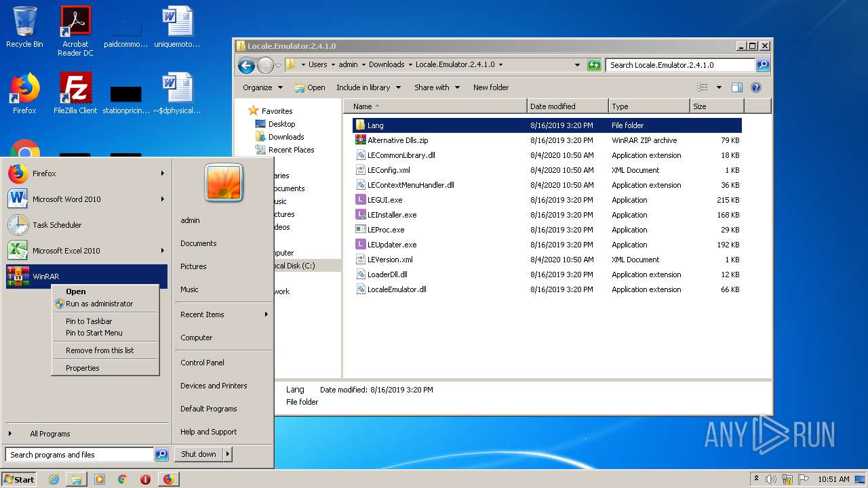868x488 pixels.
Task: Select LocaleEmulator.dll file
Action: click(x=397, y=289)
